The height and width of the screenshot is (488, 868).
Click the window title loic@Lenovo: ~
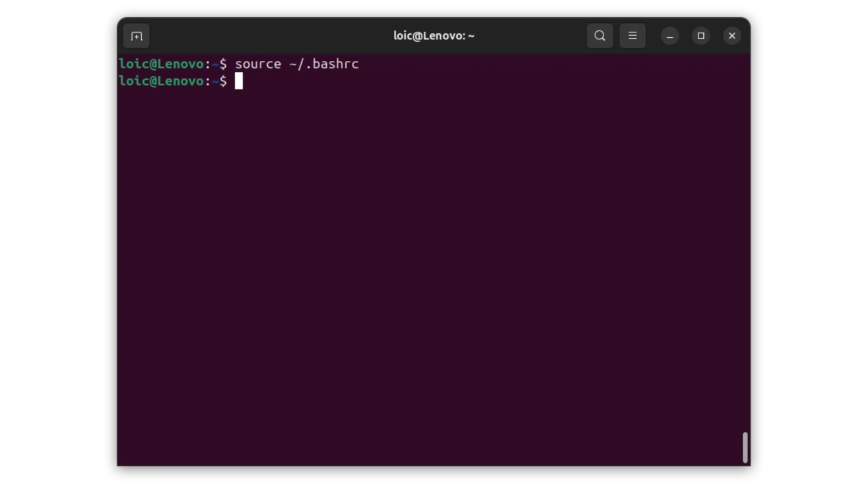[x=433, y=36]
